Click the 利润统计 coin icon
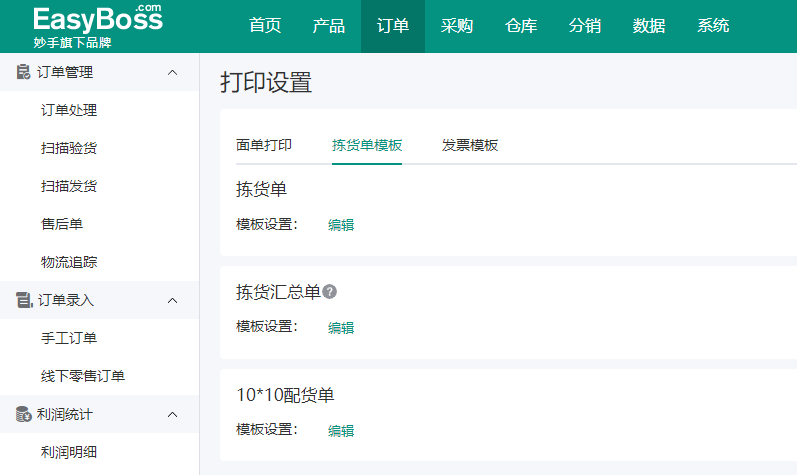 click(x=23, y=414)
